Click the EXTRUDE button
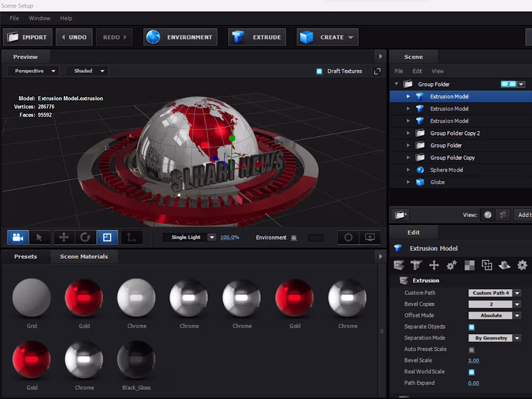 point(257,37)
